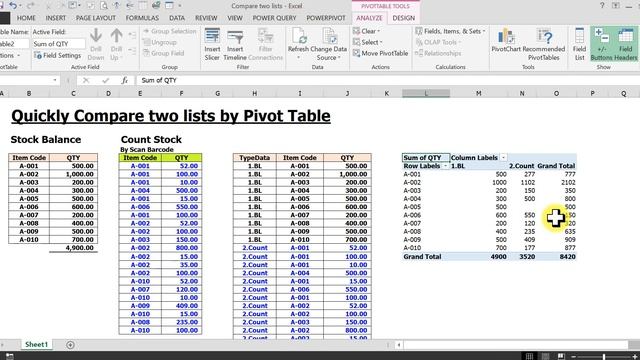Select the Sheet1 tab
The height and width of the screenshot is (360, 640).
(36, 344)
